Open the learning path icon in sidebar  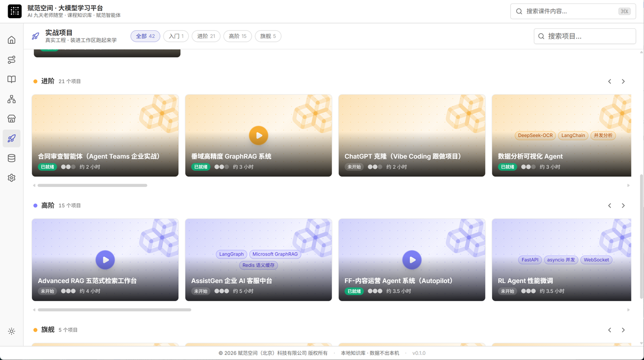pyautogui.click(x=12, y=60)
